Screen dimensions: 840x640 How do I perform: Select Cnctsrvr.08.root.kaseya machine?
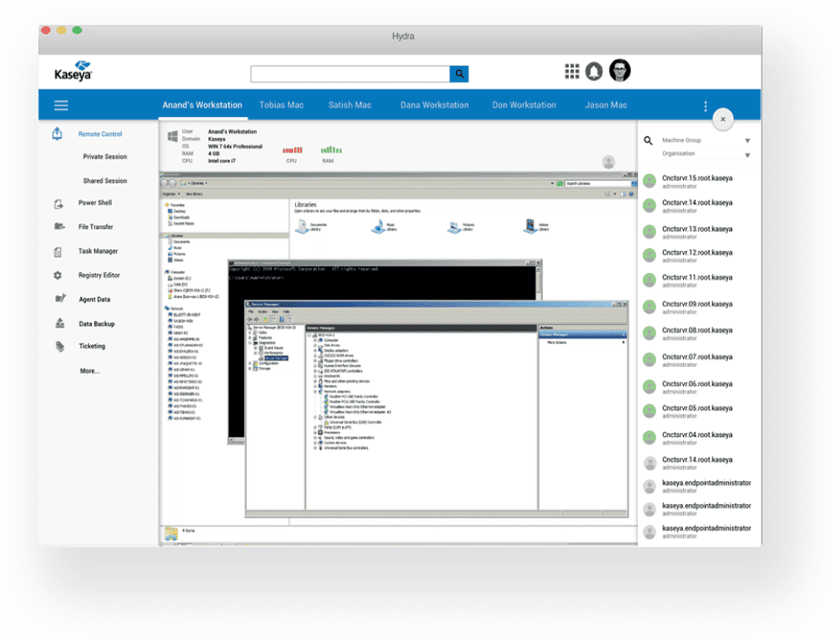697,334
